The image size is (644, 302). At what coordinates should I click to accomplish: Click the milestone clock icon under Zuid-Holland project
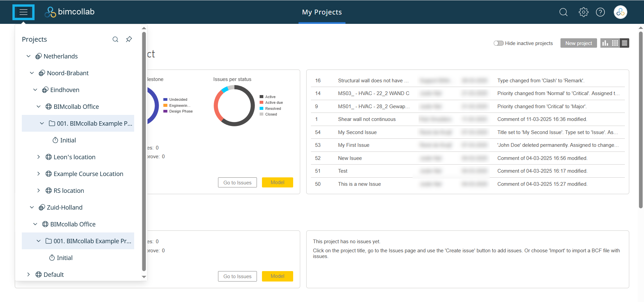[52, 258]
